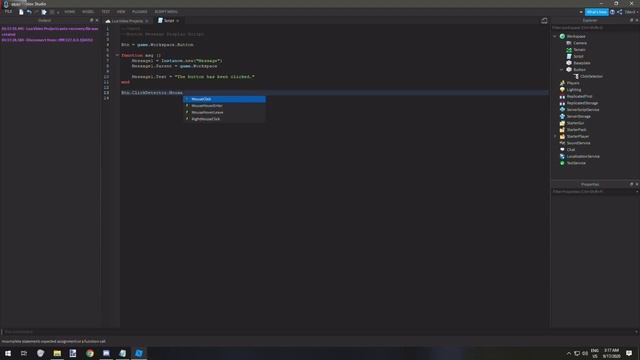Click the New file icon in quick access toolbar
Image resolution: width=640 pixels, height=360 pixels.
click(21, 12)
